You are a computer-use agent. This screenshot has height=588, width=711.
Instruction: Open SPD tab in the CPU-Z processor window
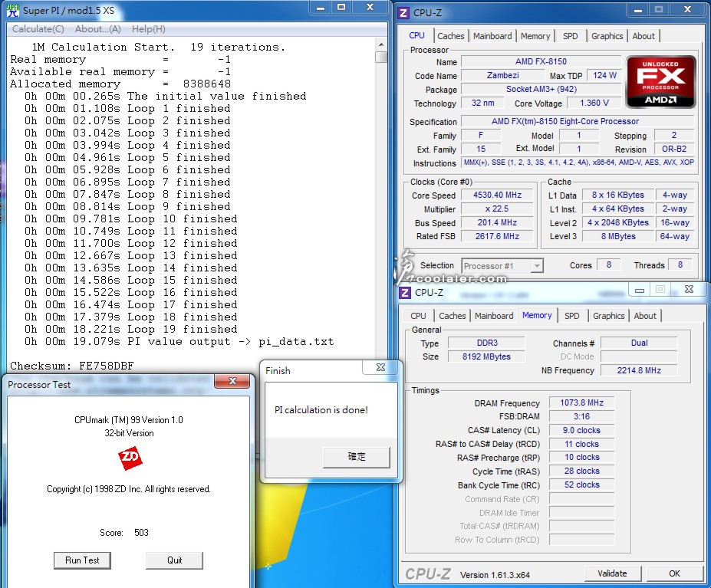click(x=571, y=36)
